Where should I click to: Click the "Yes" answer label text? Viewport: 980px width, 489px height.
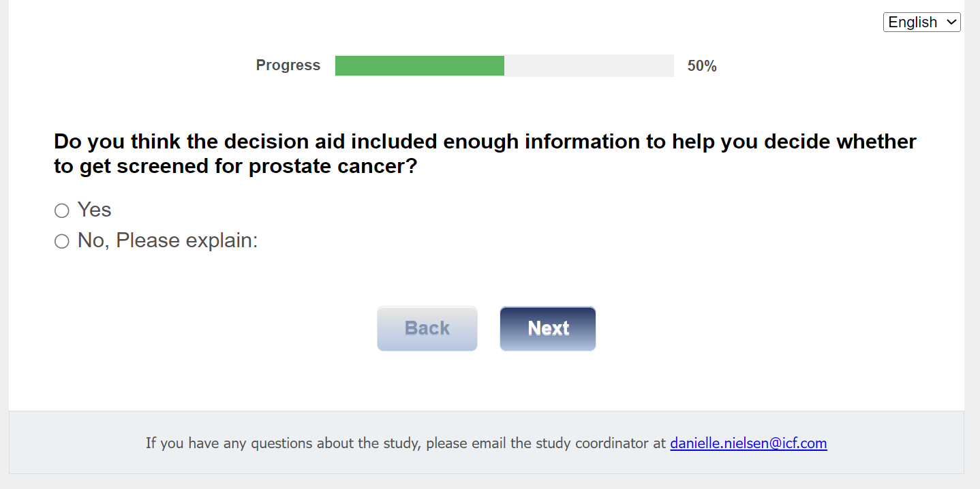(x=94, y=210)
